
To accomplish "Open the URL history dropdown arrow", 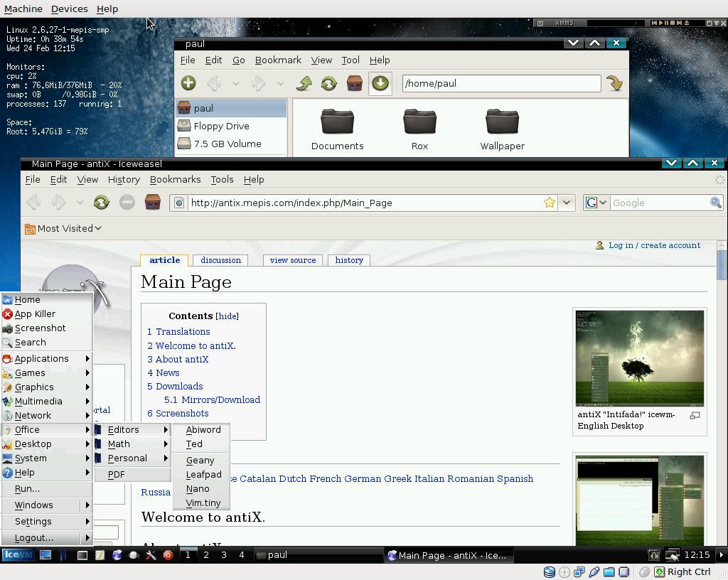I will 566,203.
